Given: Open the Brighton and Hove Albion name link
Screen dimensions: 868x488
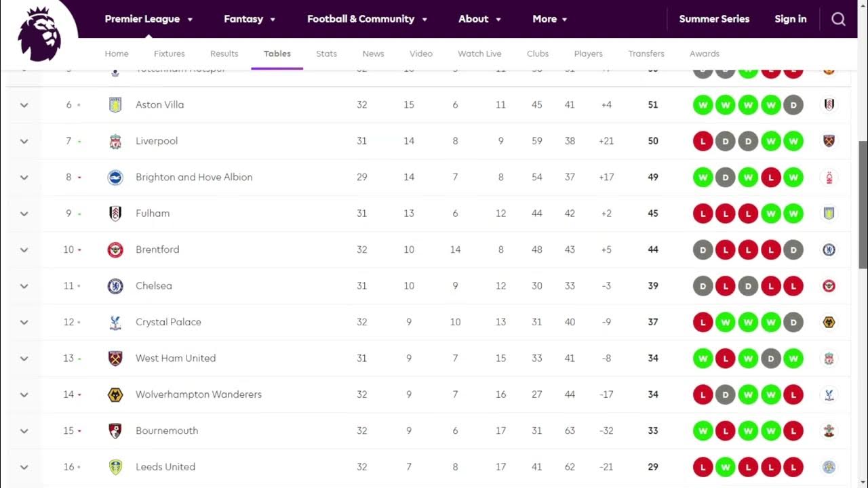Looking at the screenshot, I should [x=194, y=177].
